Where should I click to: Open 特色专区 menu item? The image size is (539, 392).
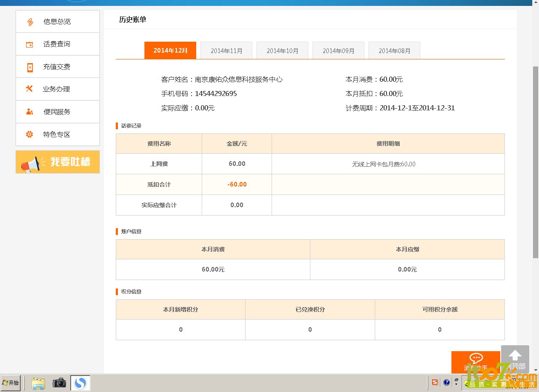click(57, 134)
